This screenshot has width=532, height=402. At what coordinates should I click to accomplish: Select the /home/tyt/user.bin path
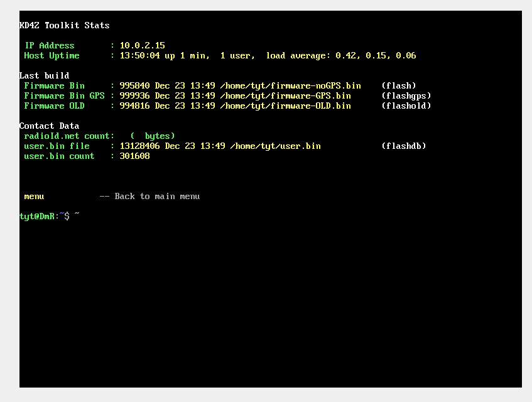pos(275,146)
